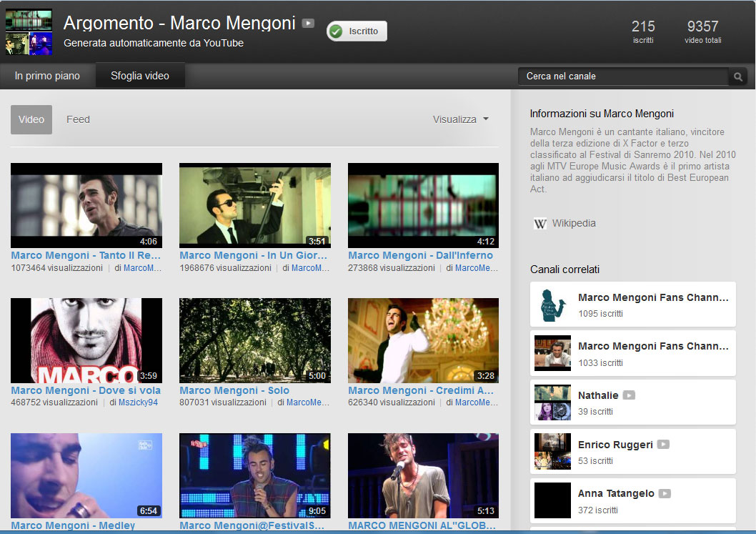Click the play icon next to Enrico Ruggeri
The width and height of the screenshot is (756, 534).
(x=663, y=444)
